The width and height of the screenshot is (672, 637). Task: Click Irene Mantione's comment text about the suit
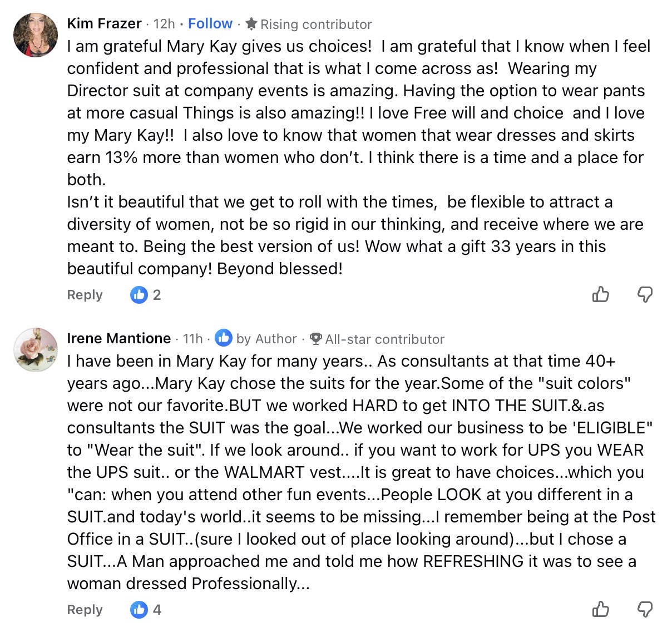pos(356,472)
